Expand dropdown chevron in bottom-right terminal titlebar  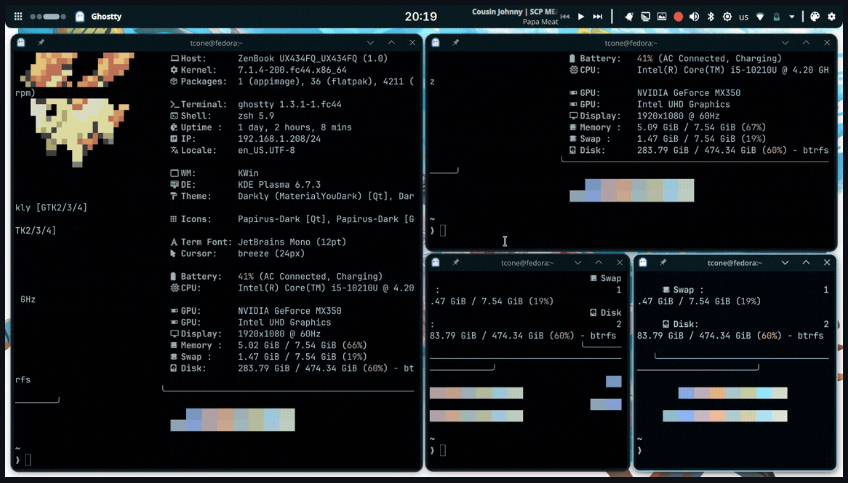tap(785, 262)
